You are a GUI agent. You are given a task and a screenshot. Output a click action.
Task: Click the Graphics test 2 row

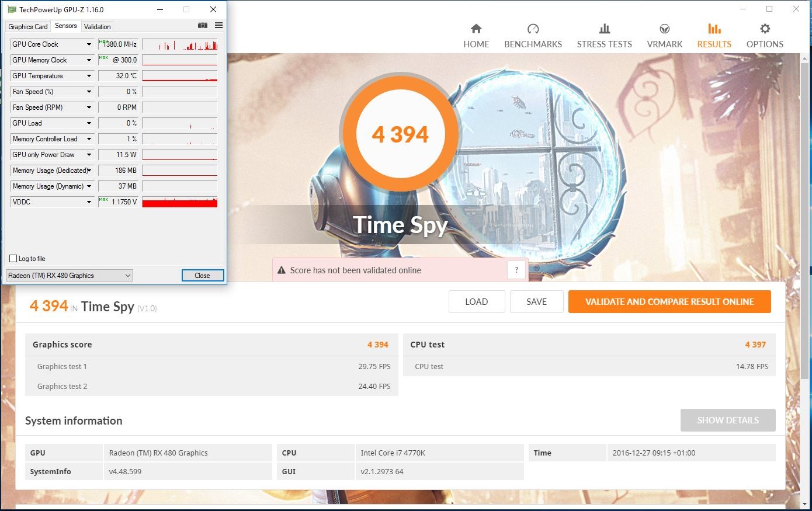click(211, 387)
